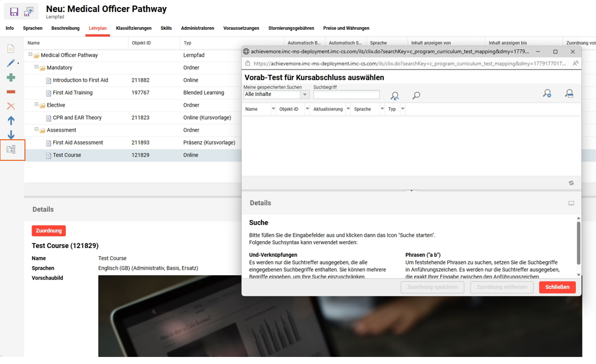Collapse the Mandatory folder node

[x=36, y=67]
